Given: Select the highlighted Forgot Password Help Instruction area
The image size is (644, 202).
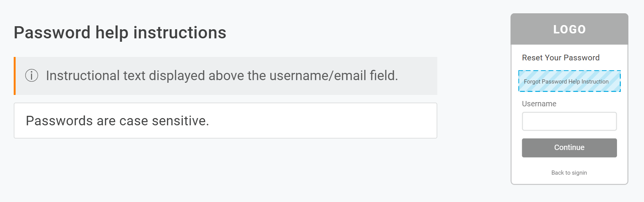Looking at the screenshot, I should (569, 81).
